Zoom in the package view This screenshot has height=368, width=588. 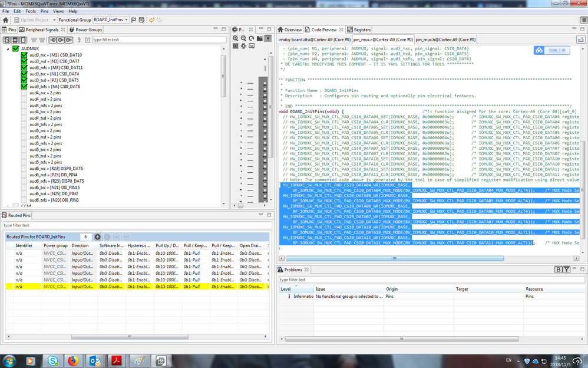[x=236, y=38]
